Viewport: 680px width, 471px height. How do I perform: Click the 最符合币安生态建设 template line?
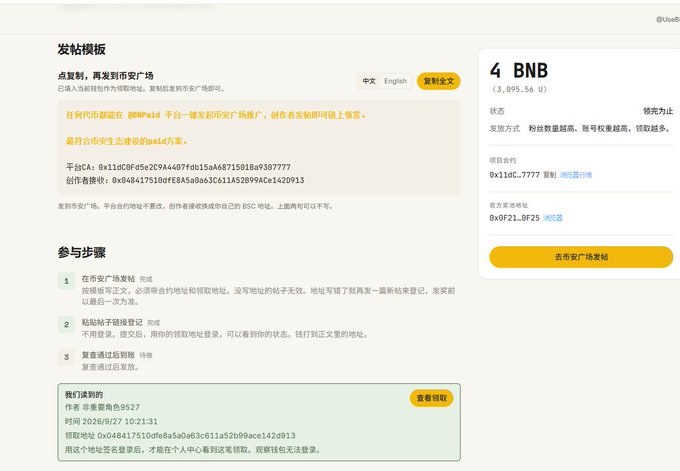click(126, 141)
